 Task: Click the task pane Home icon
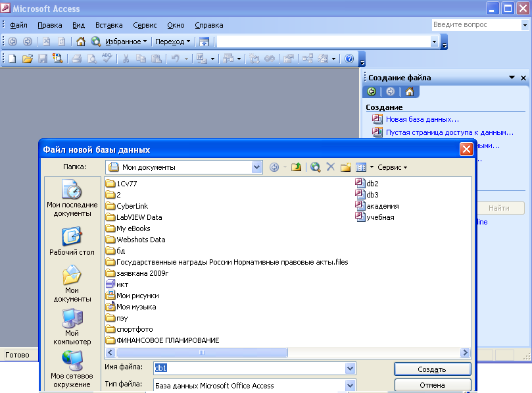410,92
